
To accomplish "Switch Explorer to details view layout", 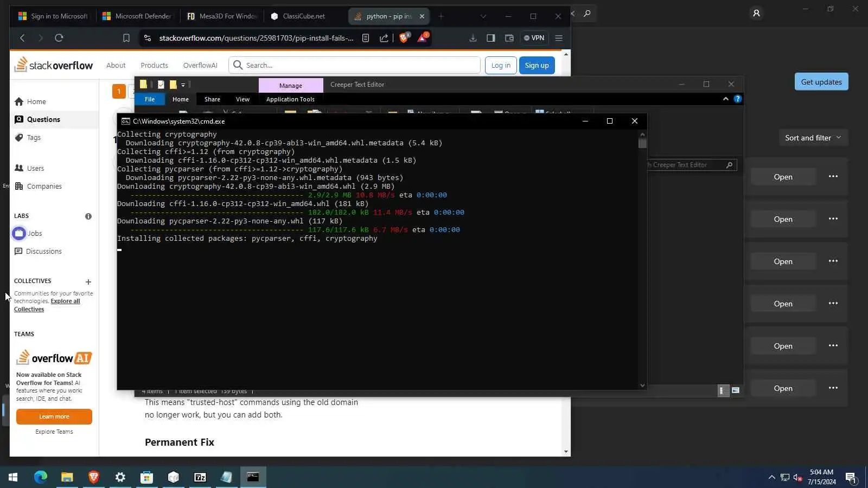I will [x=723, y=390].
